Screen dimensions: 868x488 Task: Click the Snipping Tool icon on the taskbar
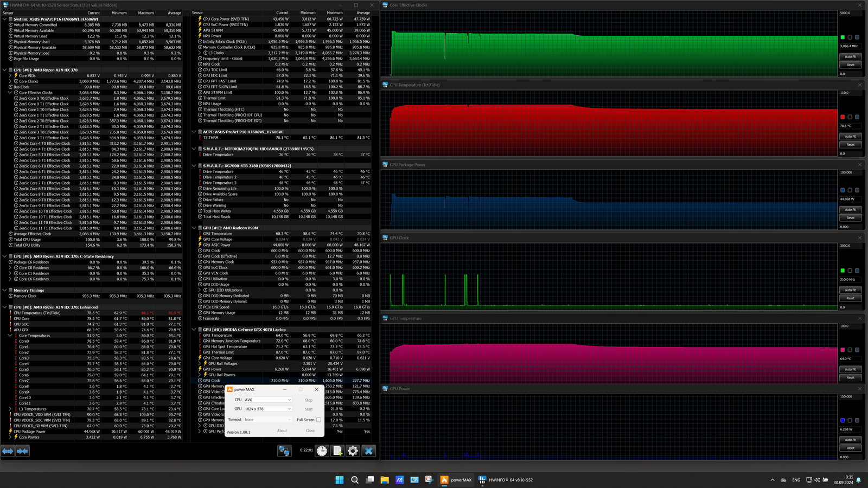429,480
